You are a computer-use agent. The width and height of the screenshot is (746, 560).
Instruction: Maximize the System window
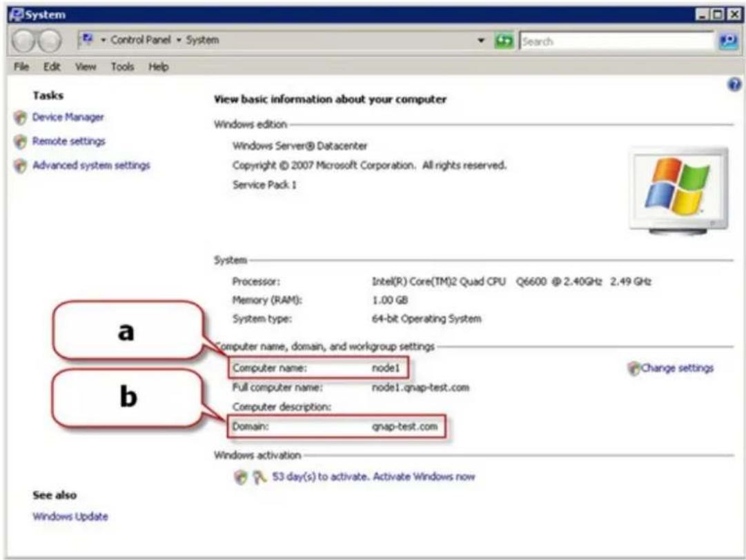point(718,14)
